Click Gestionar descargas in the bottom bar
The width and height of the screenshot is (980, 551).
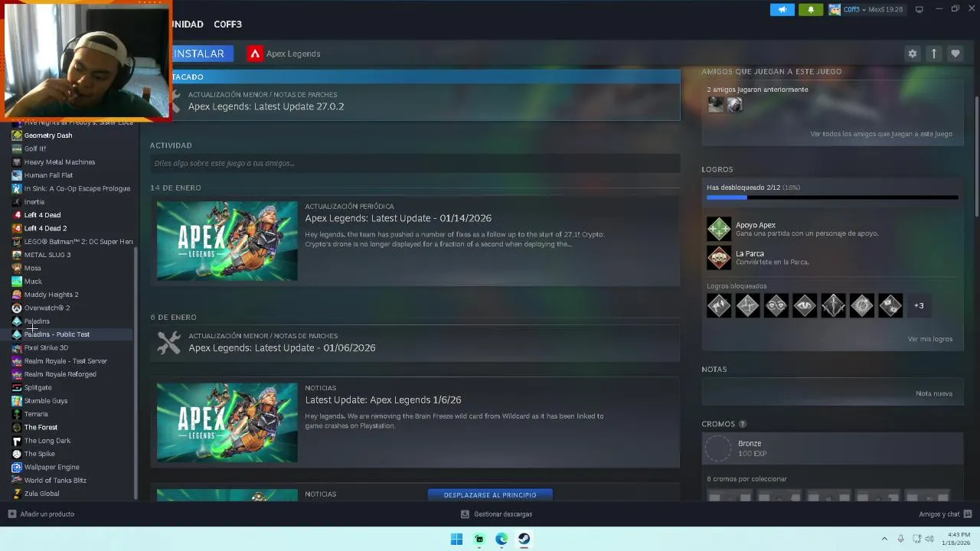click(x=502, y=514)
